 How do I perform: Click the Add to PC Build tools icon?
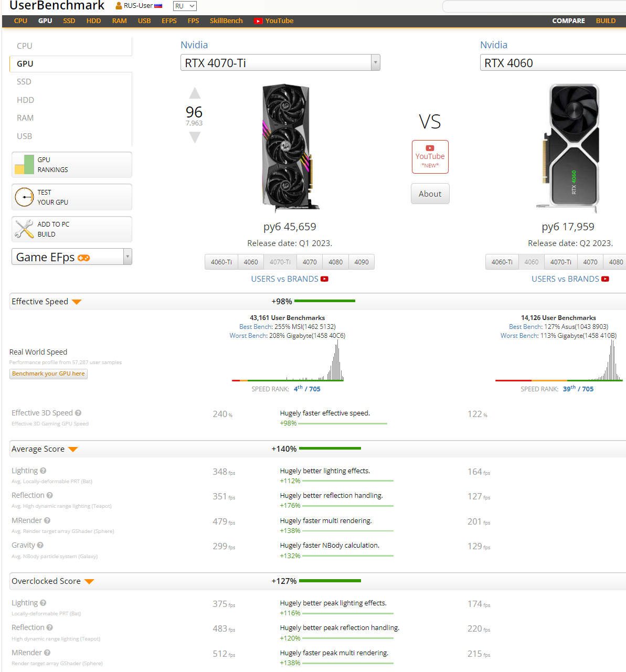click(x=24, y=229)
